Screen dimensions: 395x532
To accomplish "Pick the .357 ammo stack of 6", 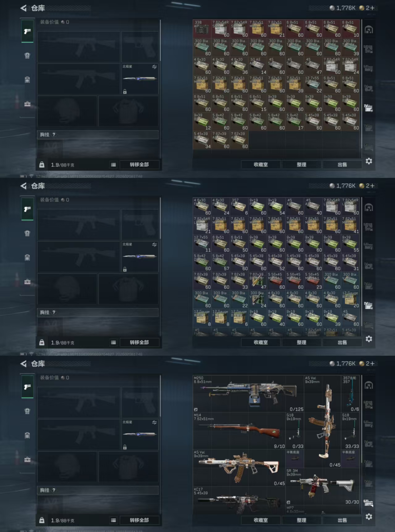I will pos(239,206).
